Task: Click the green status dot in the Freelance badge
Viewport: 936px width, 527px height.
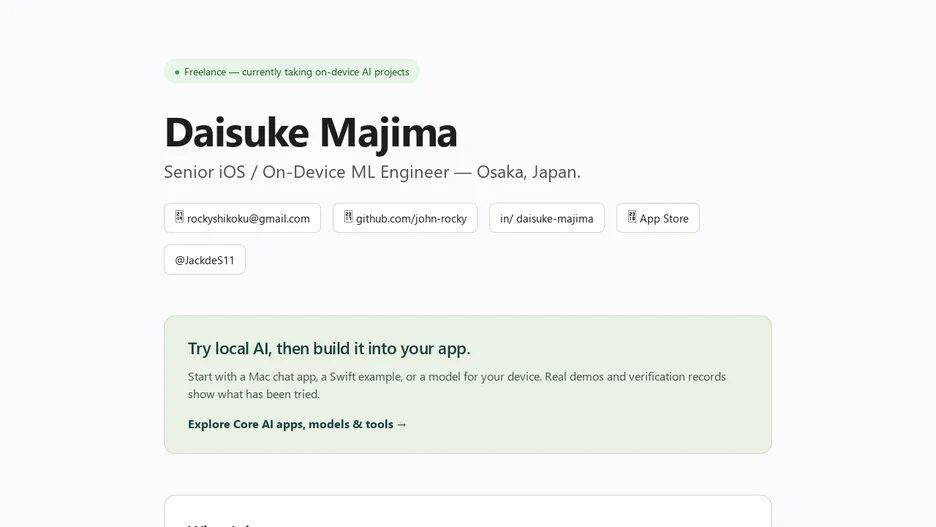Action: 177,72
